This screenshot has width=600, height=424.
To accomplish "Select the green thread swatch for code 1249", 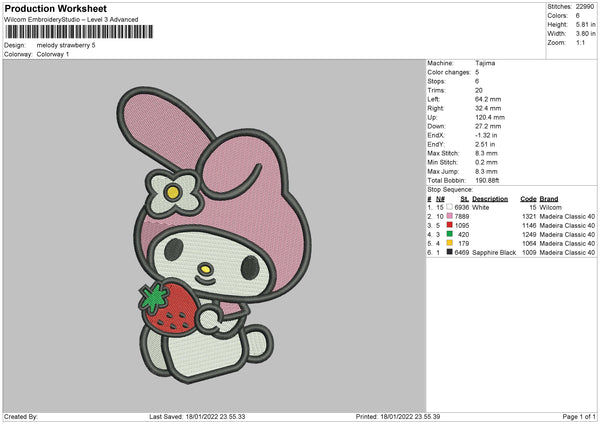I will 449,234.
